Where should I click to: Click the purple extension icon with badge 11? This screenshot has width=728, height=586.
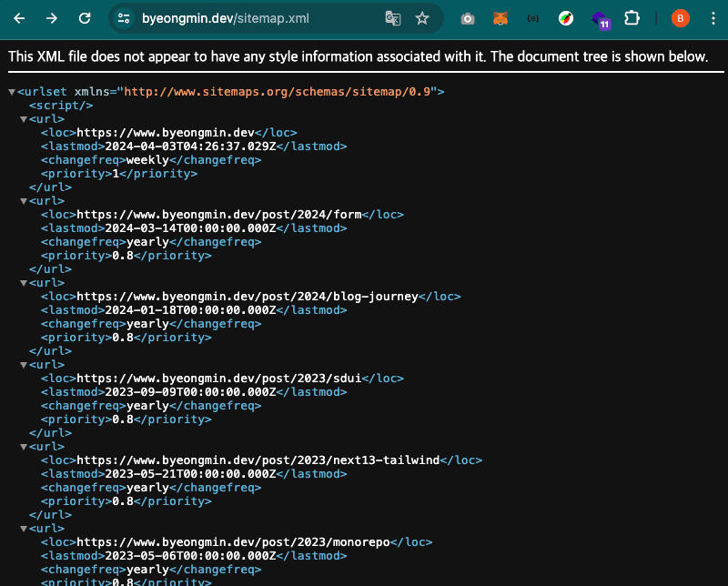(x=600, y=18)
